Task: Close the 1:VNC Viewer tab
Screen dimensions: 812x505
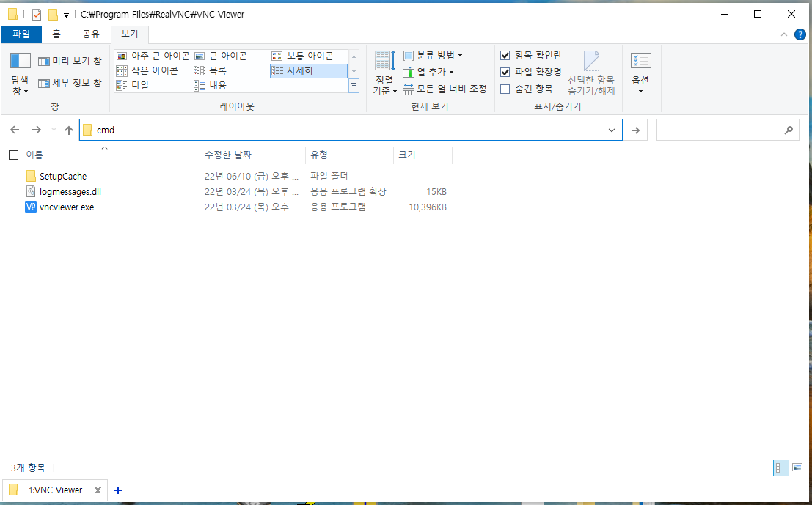Action: (x=98, y=490)
